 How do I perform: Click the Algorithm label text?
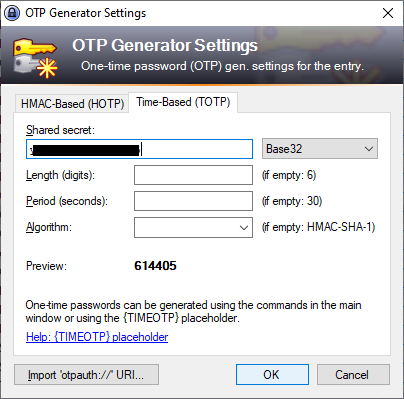[x=49, y=227]
